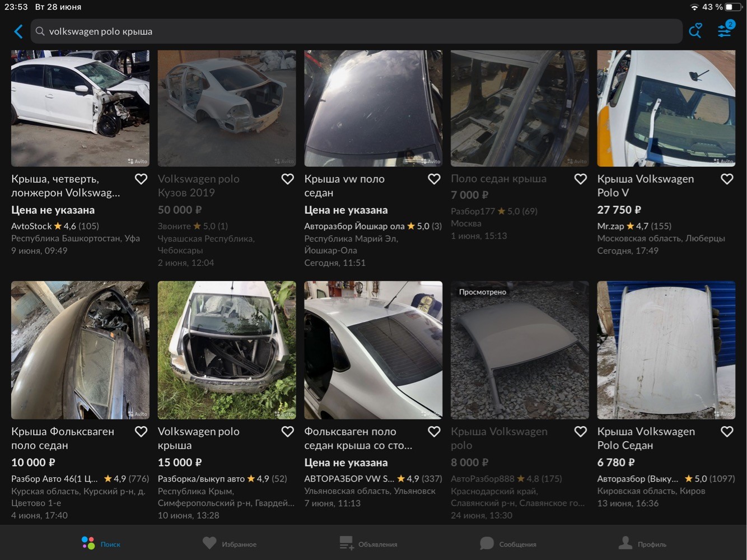The height and width of the screenshot is (560, 747).
Task: Click location 'Московская область, Люберцы'
Action: (x=661, y=239)
